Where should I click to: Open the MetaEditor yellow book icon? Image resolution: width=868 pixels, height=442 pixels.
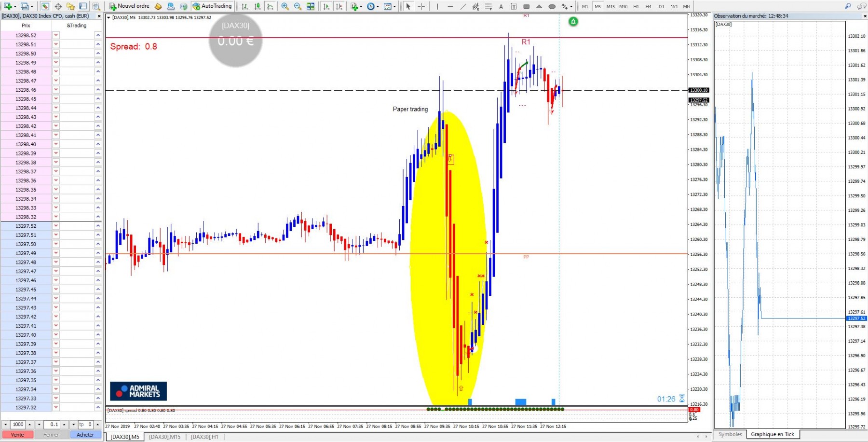[x=158, y=6]
